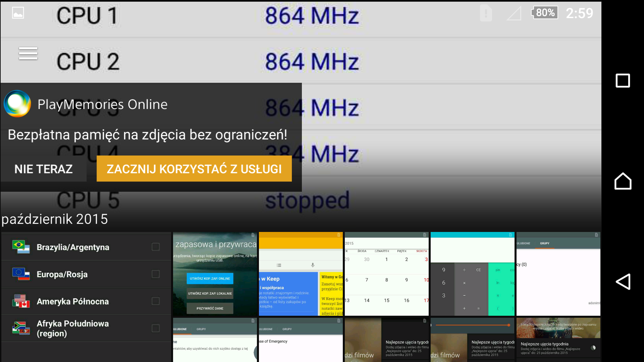This screenshot has height=362, width=644.
Task: Tap the battery 80% indicator
Action: (545, 13)
